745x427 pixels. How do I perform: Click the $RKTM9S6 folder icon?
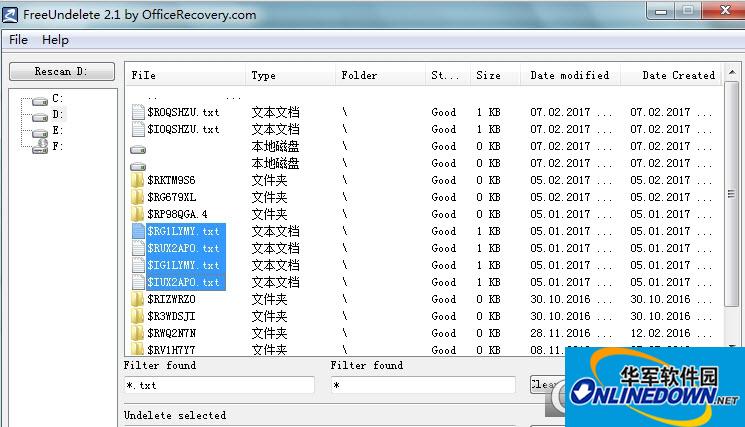pos(137,180)
